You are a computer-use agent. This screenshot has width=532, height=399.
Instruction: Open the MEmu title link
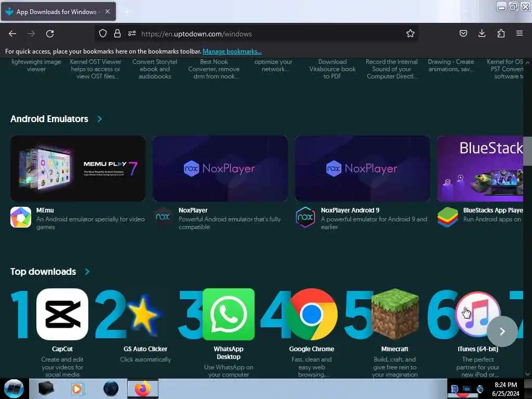tap(45, 210)
